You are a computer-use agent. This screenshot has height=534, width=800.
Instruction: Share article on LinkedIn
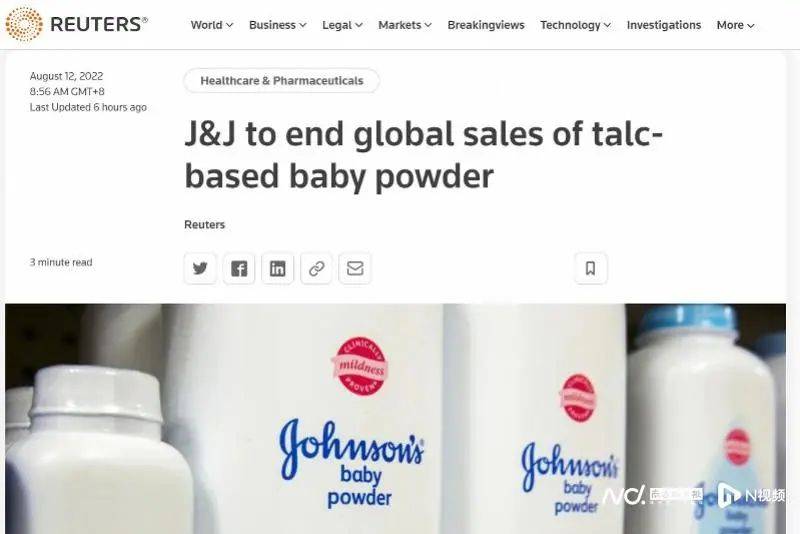tap(278, 268)
